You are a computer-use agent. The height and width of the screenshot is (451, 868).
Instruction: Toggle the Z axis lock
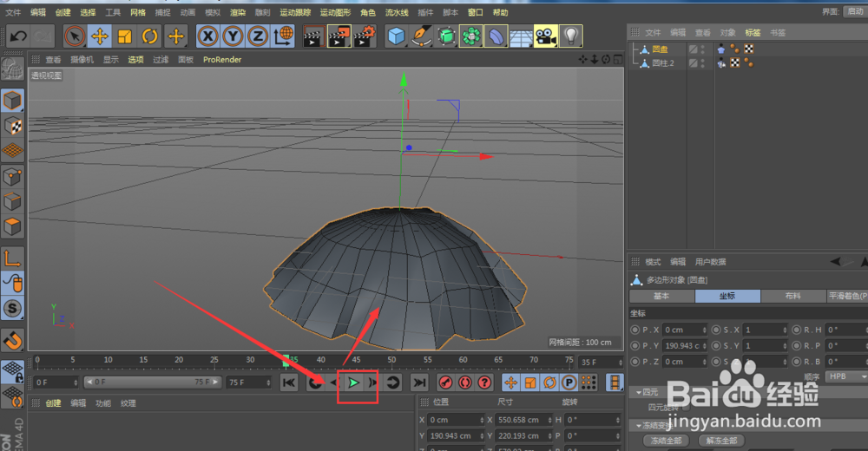pyautogui.click(x=258, y=36)
